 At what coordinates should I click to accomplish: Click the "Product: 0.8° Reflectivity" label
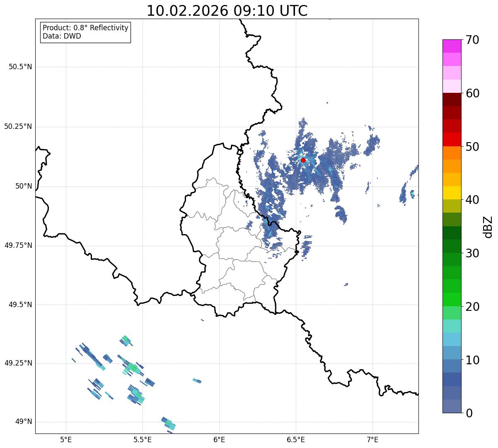coord(86,28)
